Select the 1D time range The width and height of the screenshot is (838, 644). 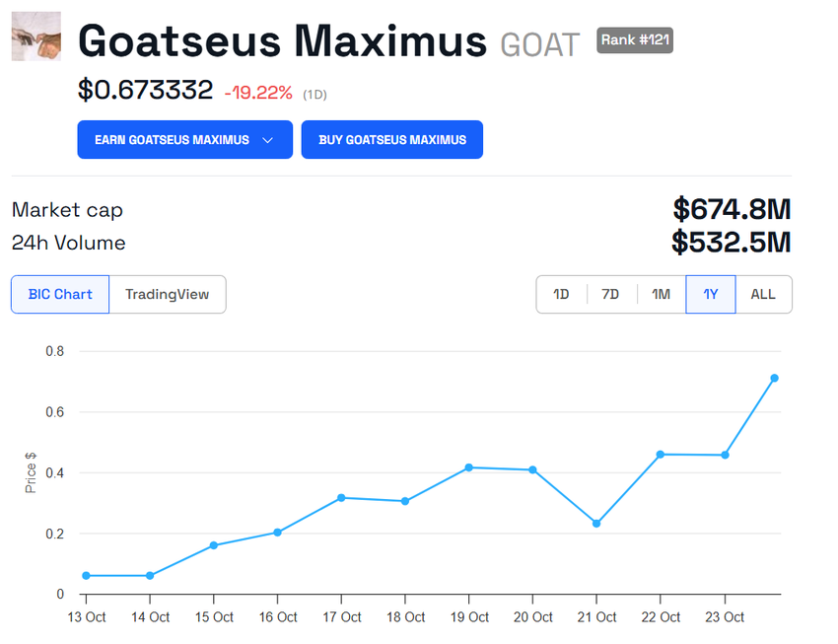pos(561,295)
